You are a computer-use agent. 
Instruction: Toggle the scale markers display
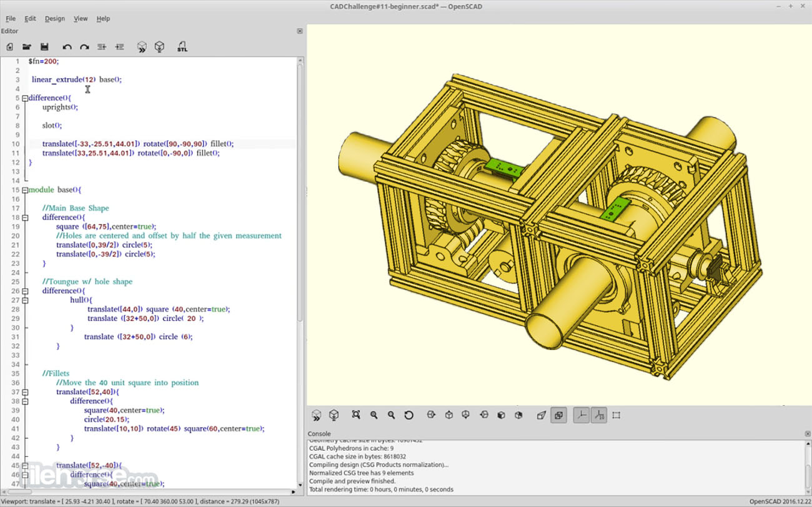click(x=598, y=414)
